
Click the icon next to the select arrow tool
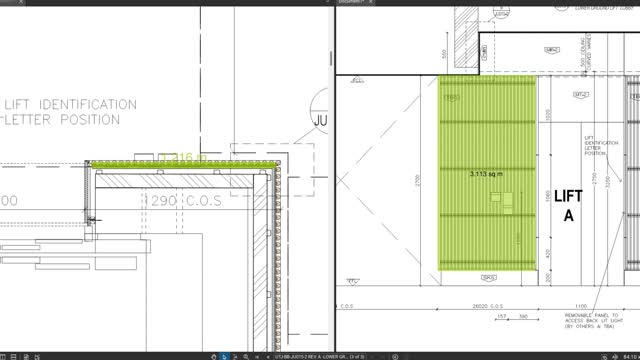235,357
